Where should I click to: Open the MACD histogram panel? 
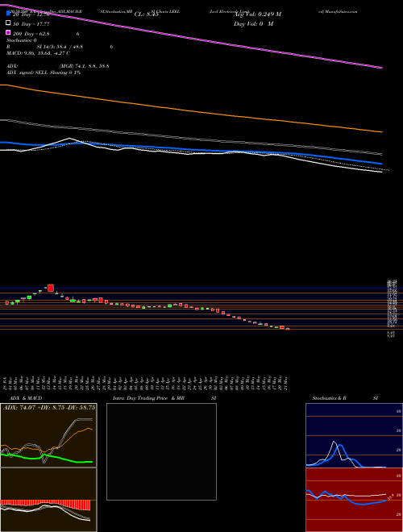coord(48,500)
